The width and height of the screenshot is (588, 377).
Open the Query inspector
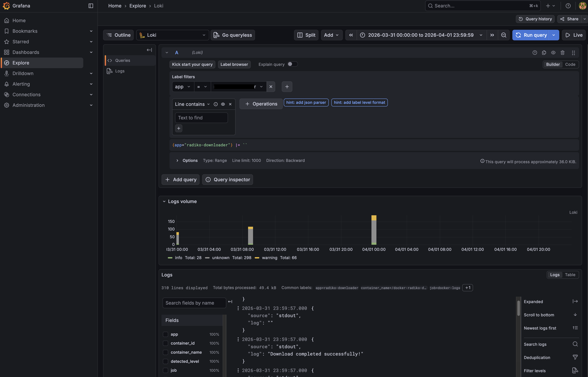[227, 180]
